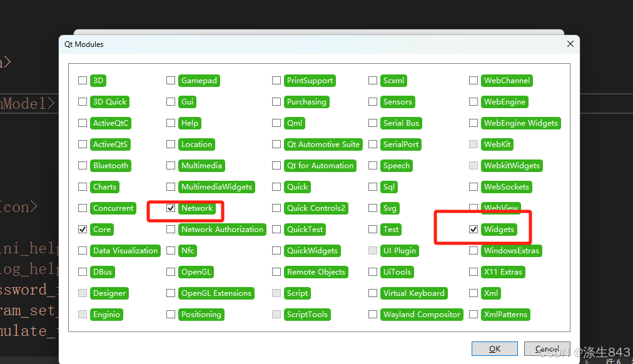Tick the Sql module checkbox

(373, 187)
